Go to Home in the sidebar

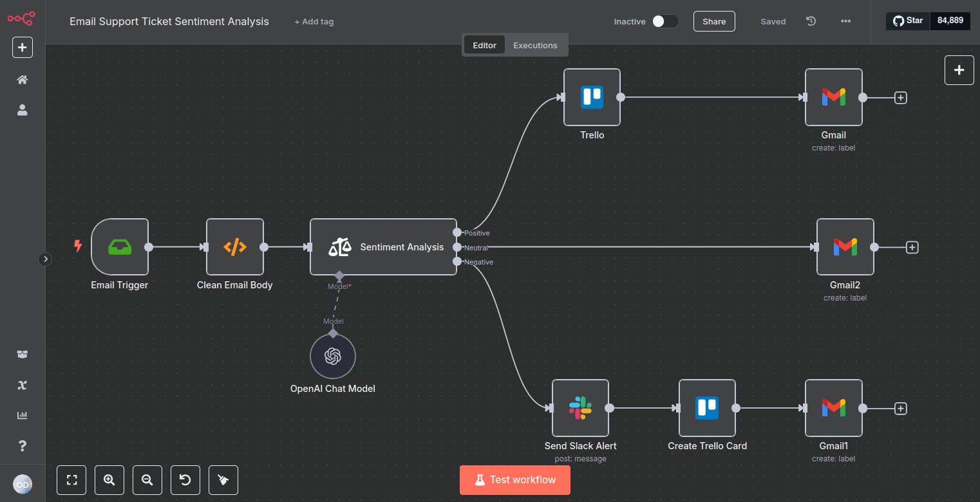point(23,80)
